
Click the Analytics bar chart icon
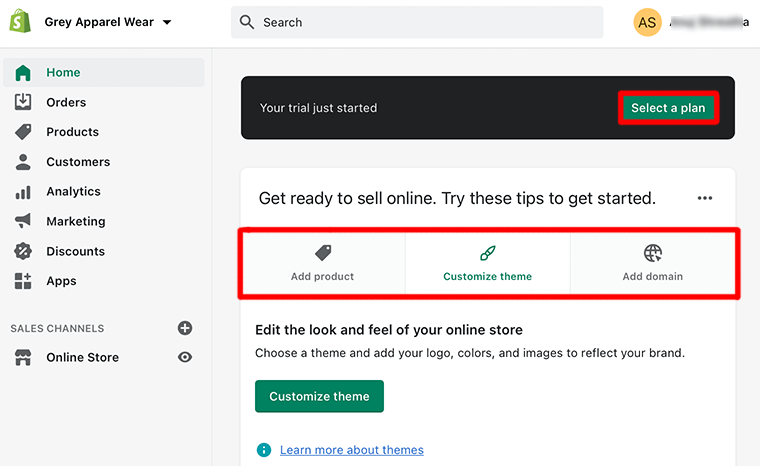[x=23, y=192]
